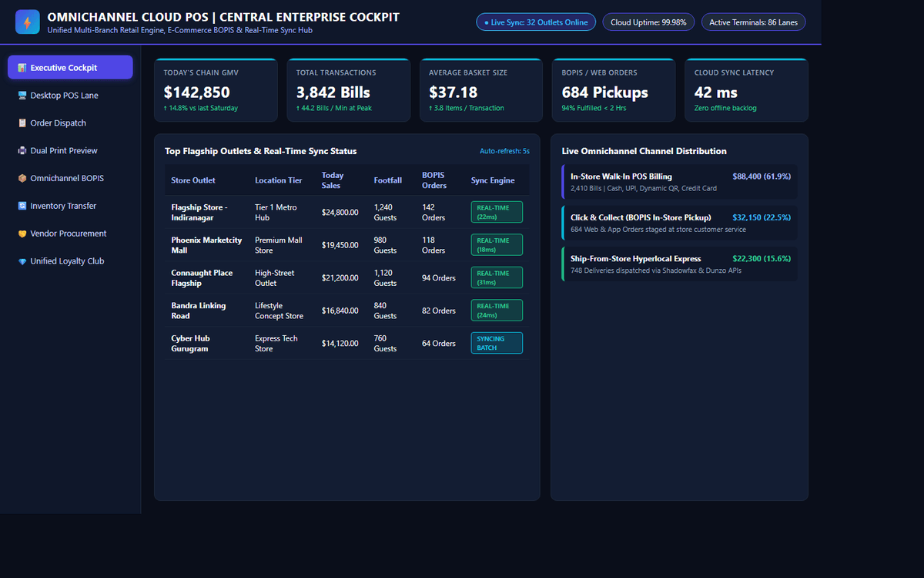Click the Vendor Procurement handshake icon
Viewport: 924px width, 578px height.
click(22, 234)
